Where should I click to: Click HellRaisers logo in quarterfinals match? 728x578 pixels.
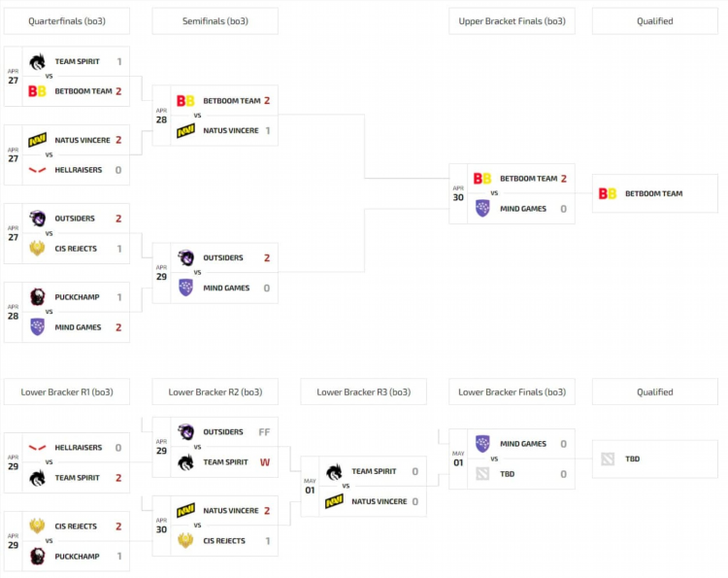[x=37, y=170]
